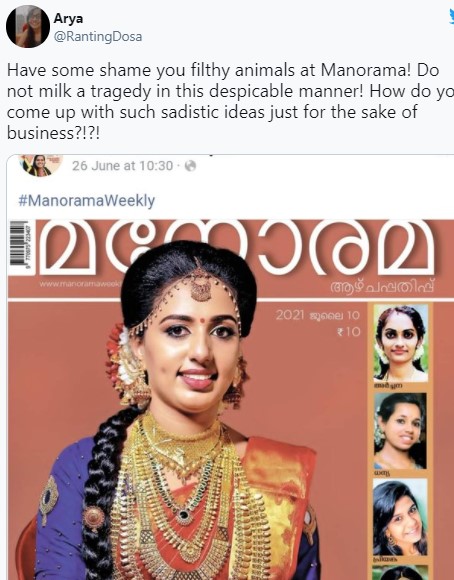This screenshot has width=454, height=580.
Task: Open the @RantingDosa handle link
Action: click(98, 37)
